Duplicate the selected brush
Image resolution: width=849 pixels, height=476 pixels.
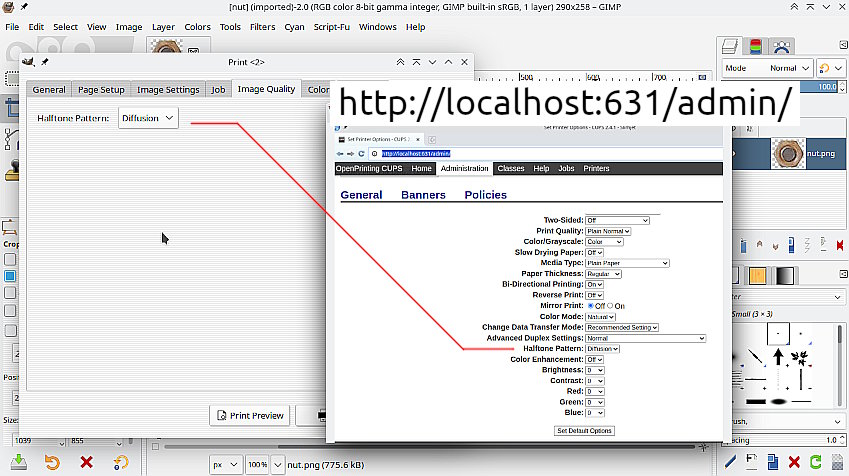click(x=773, y=462)
